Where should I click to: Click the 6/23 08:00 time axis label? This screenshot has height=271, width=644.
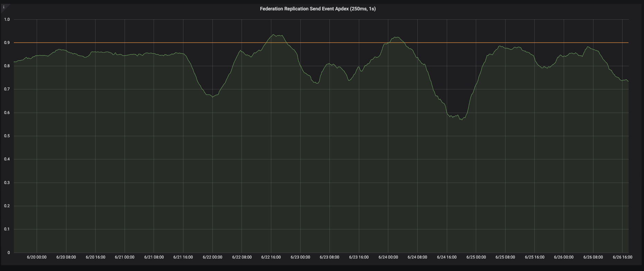(x=329, y=257)
